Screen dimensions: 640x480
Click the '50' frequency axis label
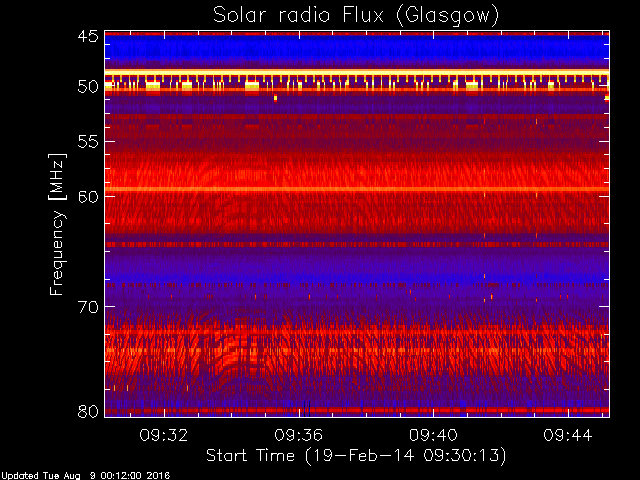tap(88, 87)
